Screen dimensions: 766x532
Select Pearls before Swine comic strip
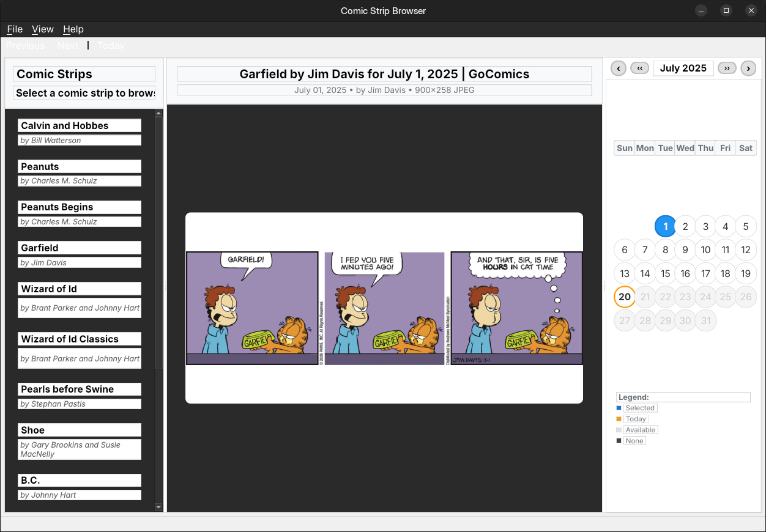tap(80, 390)
